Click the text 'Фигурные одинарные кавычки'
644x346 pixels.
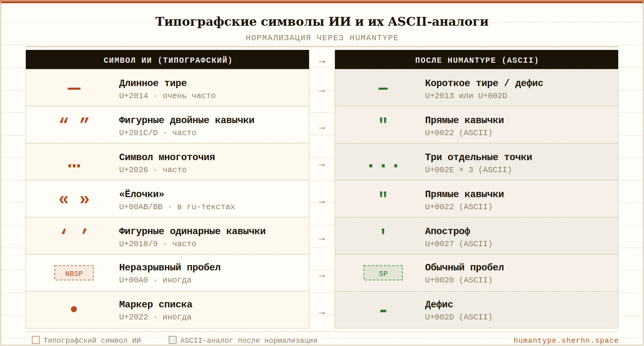192,231
